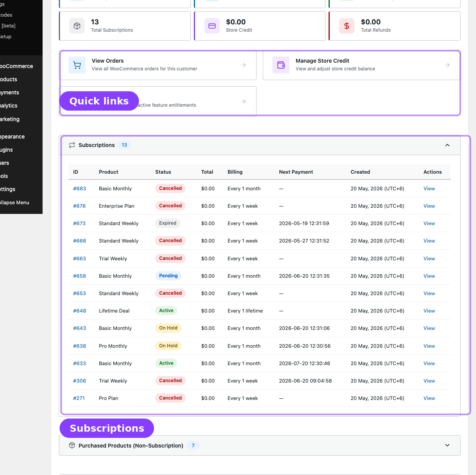Open the active feature entitlements card

158,101
